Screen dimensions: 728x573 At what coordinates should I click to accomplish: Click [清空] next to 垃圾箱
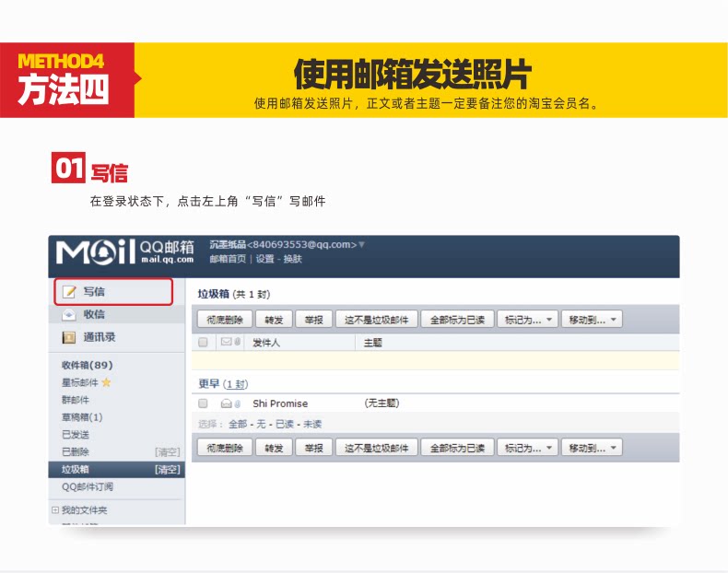click(167, 470)
